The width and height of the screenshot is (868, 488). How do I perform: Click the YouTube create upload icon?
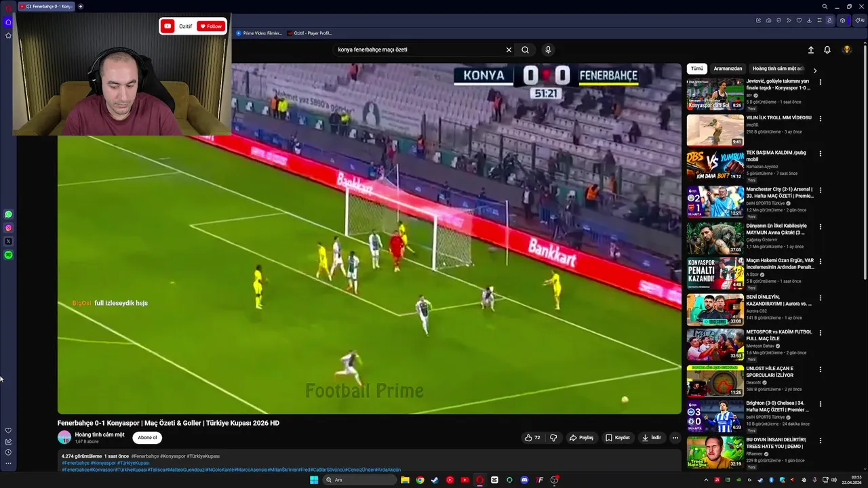click(810, 49)
